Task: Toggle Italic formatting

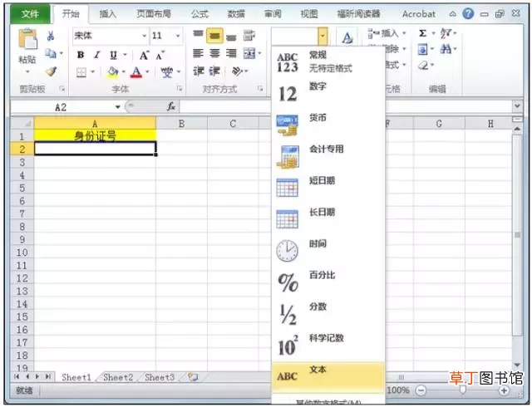Action: 96,55
